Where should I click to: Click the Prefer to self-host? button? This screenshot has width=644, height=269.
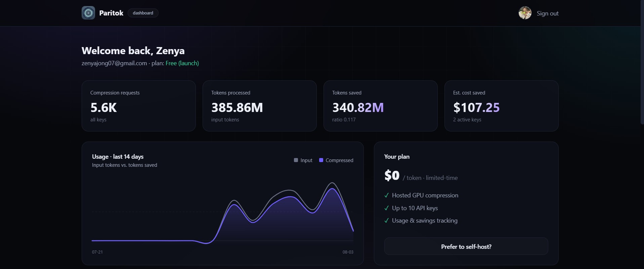[466, 246]
